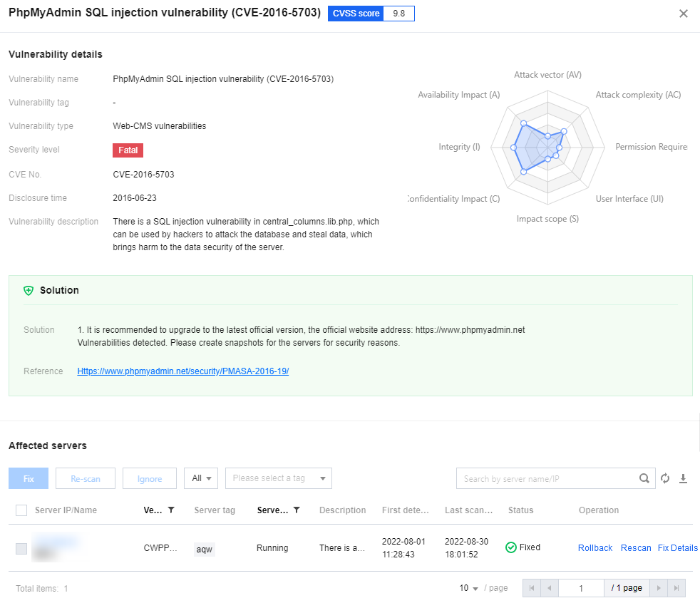The width and height of the screenshot is (700, 608).
Task: Click the Re-scan button above the table
Action: [85, 478]
